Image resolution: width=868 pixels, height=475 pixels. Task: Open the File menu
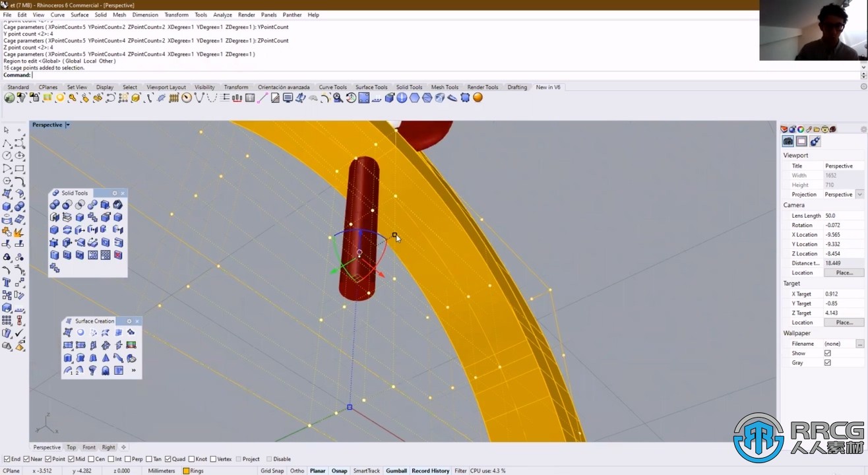click(7, 15)
